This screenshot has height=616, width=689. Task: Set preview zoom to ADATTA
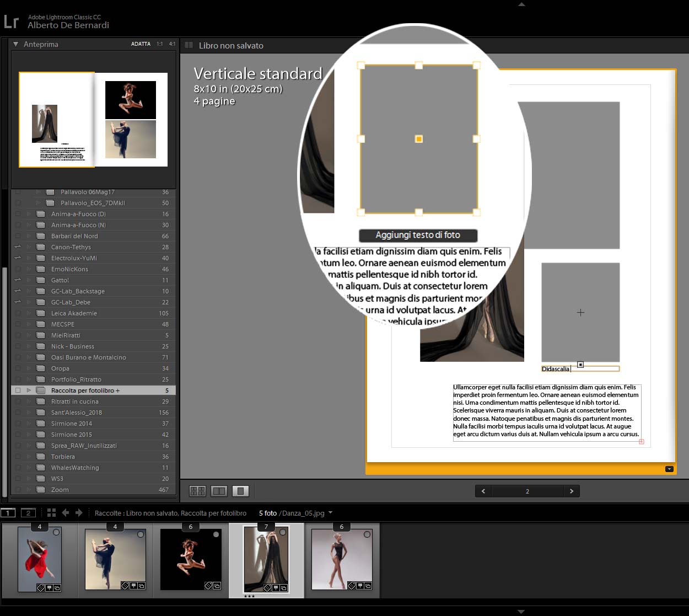pyautogui.click(x=141, y=44)
